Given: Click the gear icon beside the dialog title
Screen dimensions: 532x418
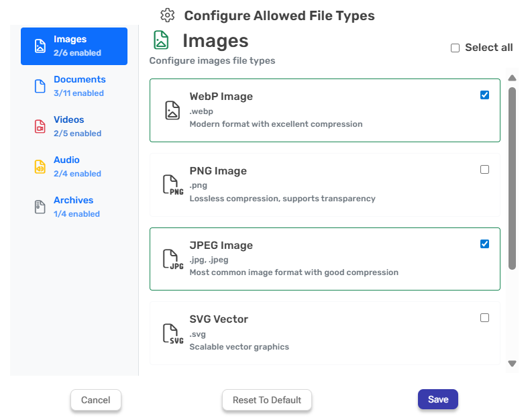Looking at the screenshot, I should click(x=168, y=15).
